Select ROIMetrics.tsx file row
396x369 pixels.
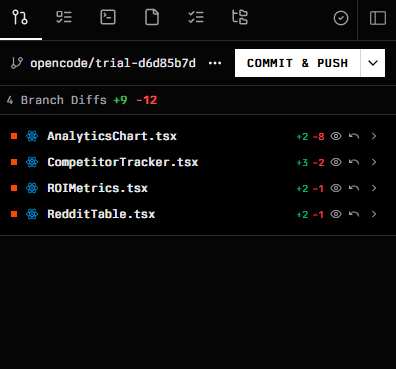198,188
